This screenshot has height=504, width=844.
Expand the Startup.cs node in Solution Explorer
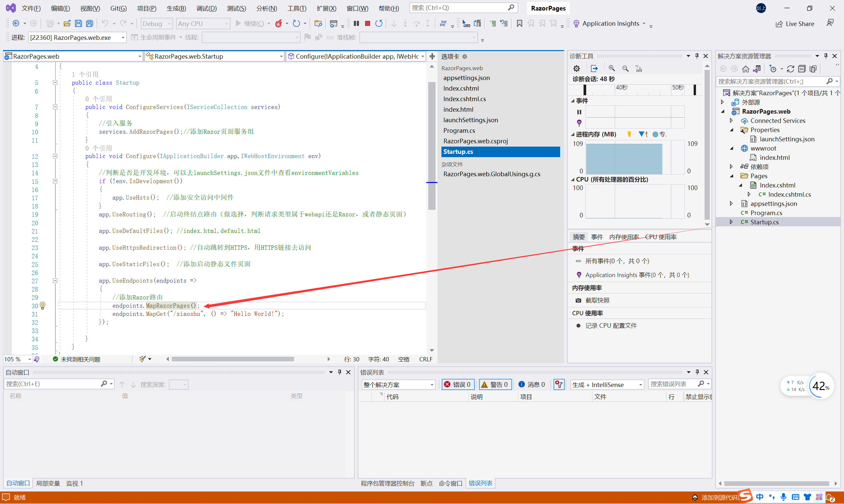click(x=731, y=222)
